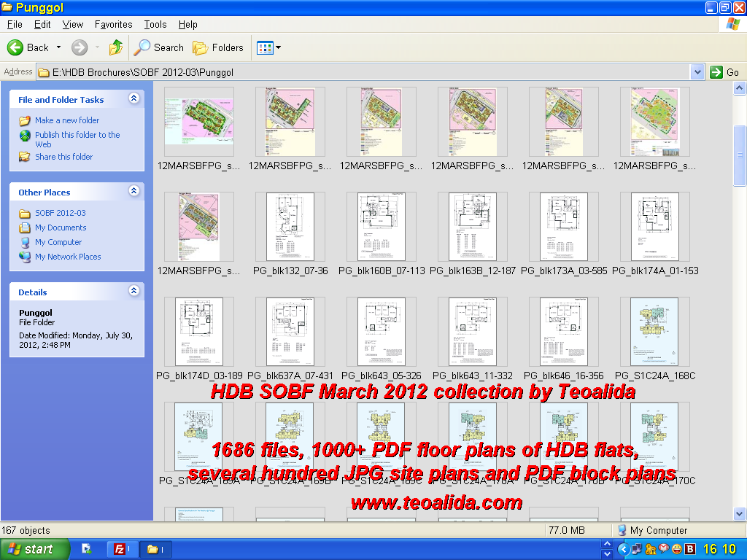Toggle the Folders pane

pyautogui.click(x=217, y=47)
